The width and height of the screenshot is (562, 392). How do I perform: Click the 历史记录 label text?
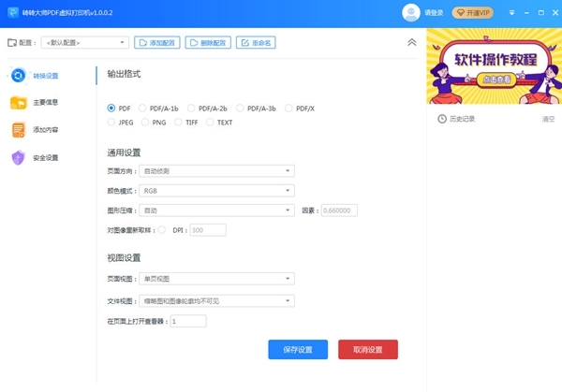point(463,119)
